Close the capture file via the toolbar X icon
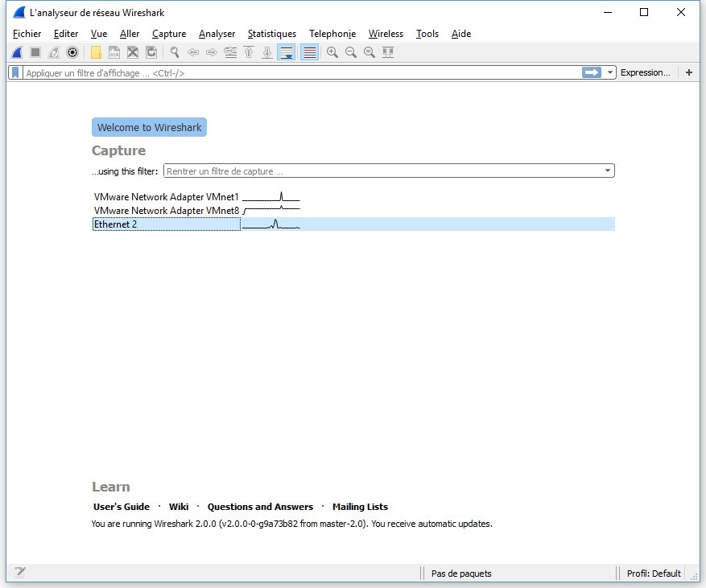The image size is (706, 588). pos(133,52)
